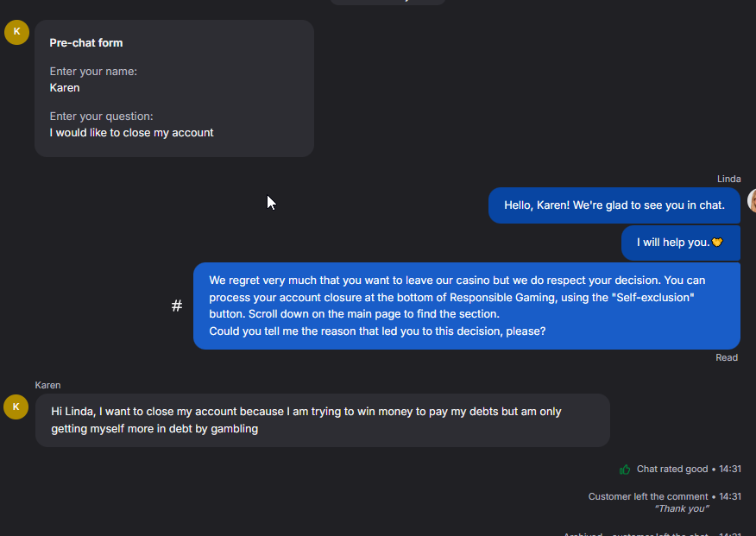This screenshot has width=756, height=536.
Task: Click the long self-exclusion instructions message
Action: pos(466,306)
